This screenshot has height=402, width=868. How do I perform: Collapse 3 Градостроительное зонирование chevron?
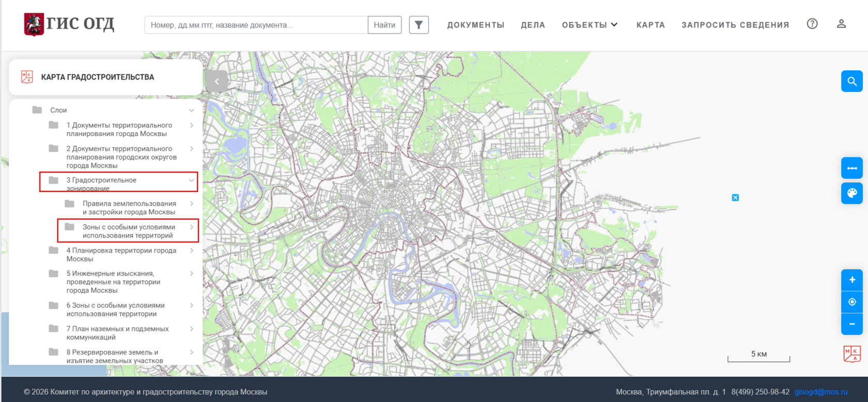[x=192, y=180]
